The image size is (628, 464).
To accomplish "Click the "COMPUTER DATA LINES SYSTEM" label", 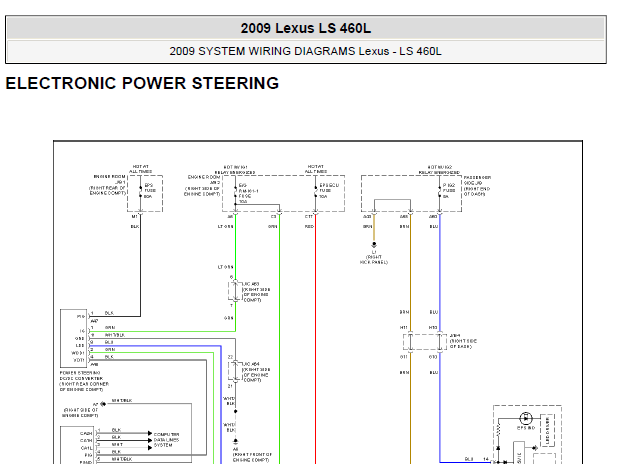I will [166, 440].
